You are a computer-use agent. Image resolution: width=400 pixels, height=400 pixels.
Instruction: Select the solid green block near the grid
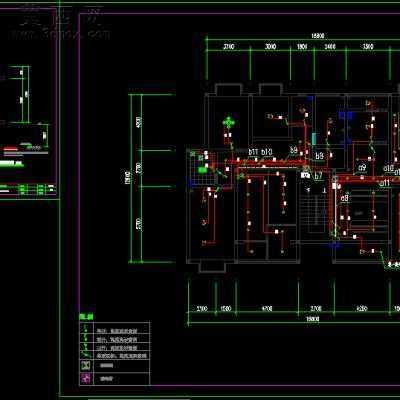pos(203,170)
